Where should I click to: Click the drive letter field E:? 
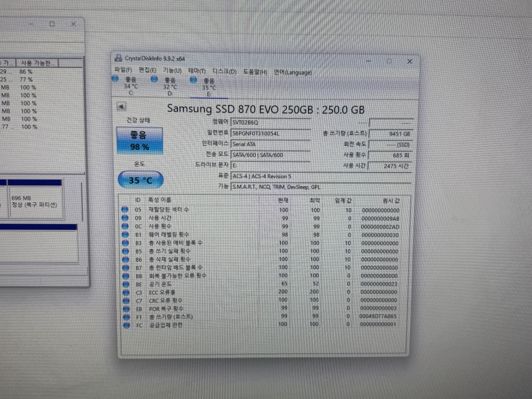(270, 165)
